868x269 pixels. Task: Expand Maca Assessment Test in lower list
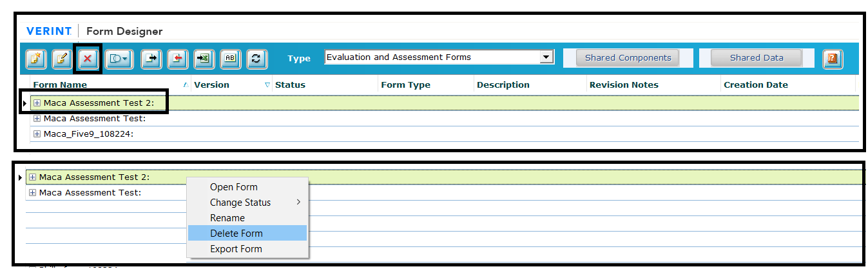pyautogui.click(x=32, y=193)
